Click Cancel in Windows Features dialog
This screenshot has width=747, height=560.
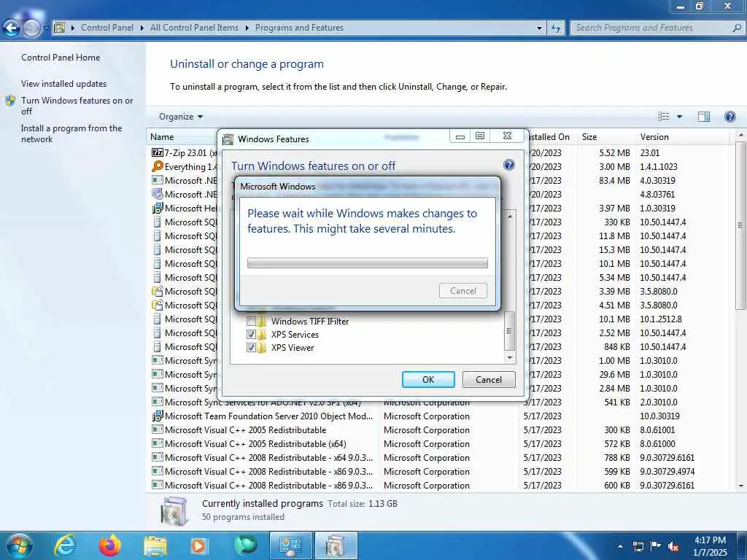(x=489, y=379)
